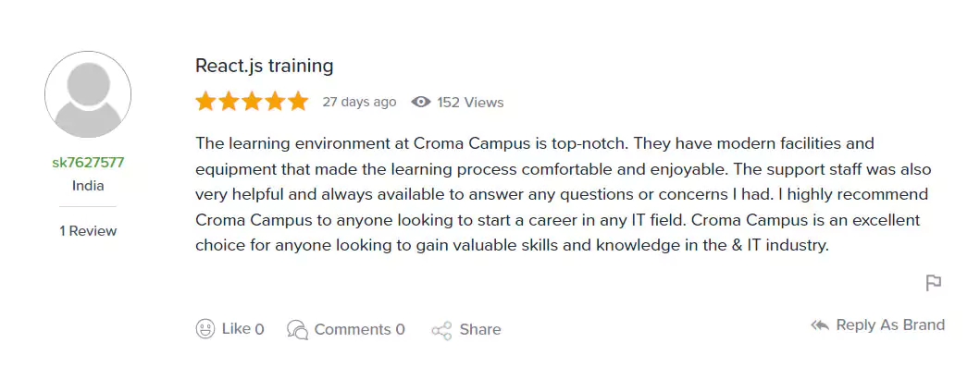Click the 27 days ago timestamp
This screenshot has width=980, height=392.
coord(359,102)
